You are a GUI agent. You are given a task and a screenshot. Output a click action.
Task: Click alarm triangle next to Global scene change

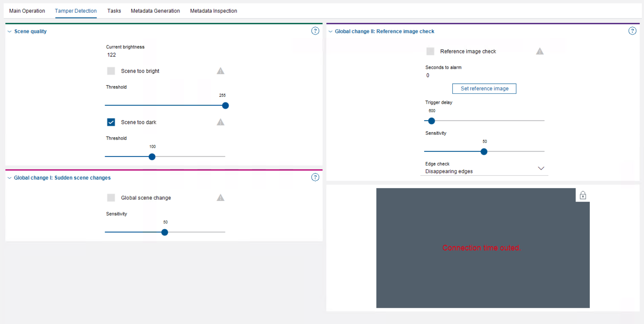point(220,198)
